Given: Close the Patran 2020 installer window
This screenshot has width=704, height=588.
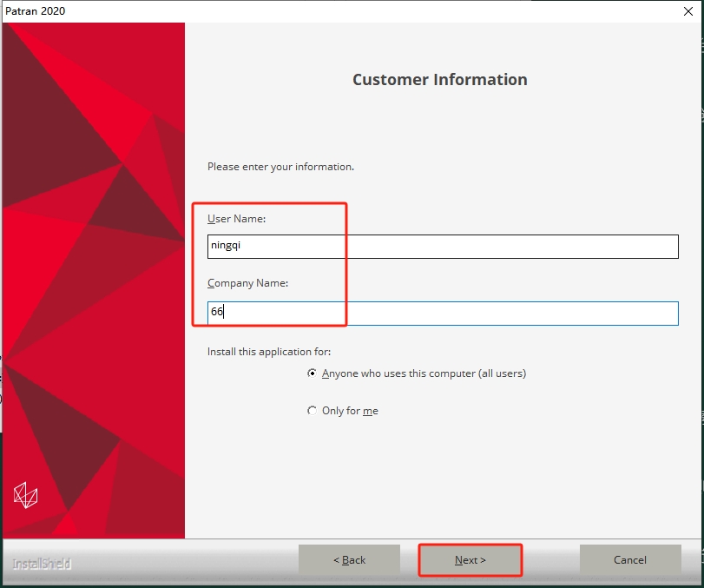Looking at the screenshot, I should point(688,11).
